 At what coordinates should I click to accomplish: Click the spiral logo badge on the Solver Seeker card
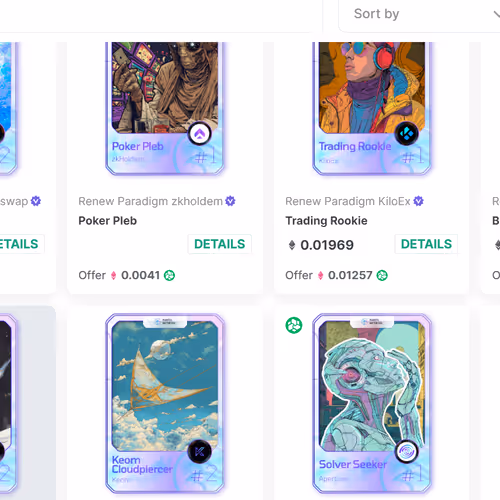tap(407, 452)
